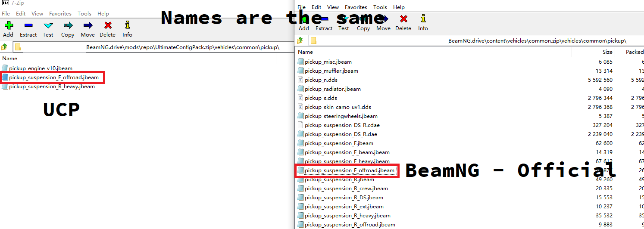This screenshot has height=229, width=644.
Task: Click Info icon in left 7-Zip window
Action: (x=127, y=25)
